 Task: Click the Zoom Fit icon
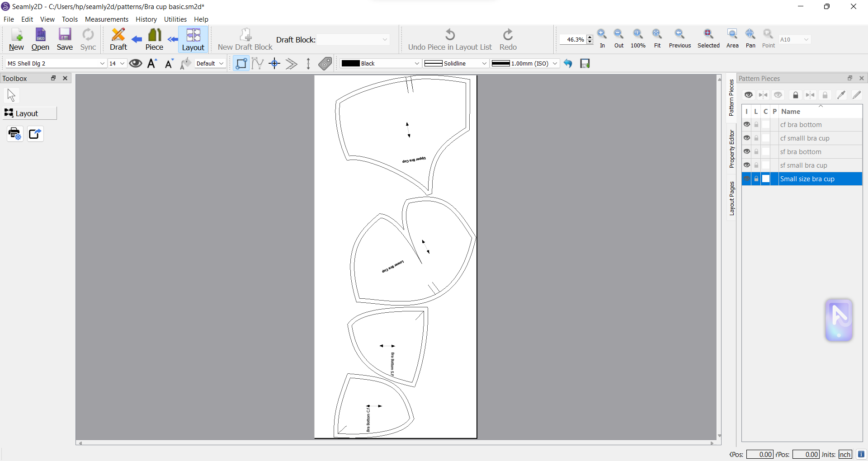[657, 38]
